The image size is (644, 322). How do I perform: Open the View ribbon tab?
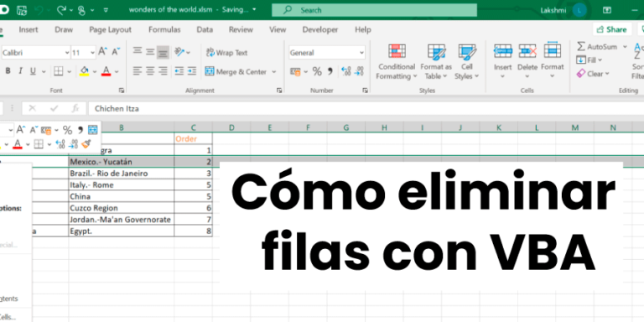278,29
